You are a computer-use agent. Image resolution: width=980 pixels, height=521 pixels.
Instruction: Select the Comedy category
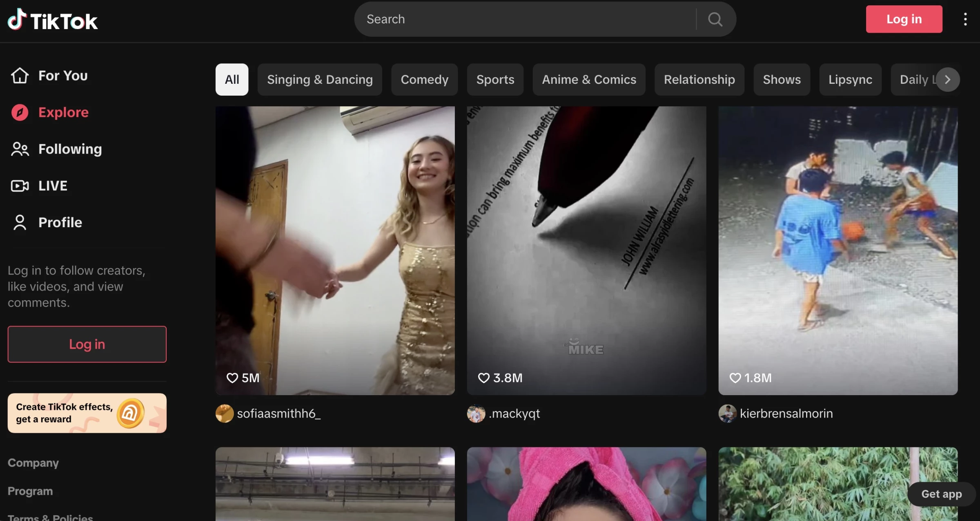425,79
